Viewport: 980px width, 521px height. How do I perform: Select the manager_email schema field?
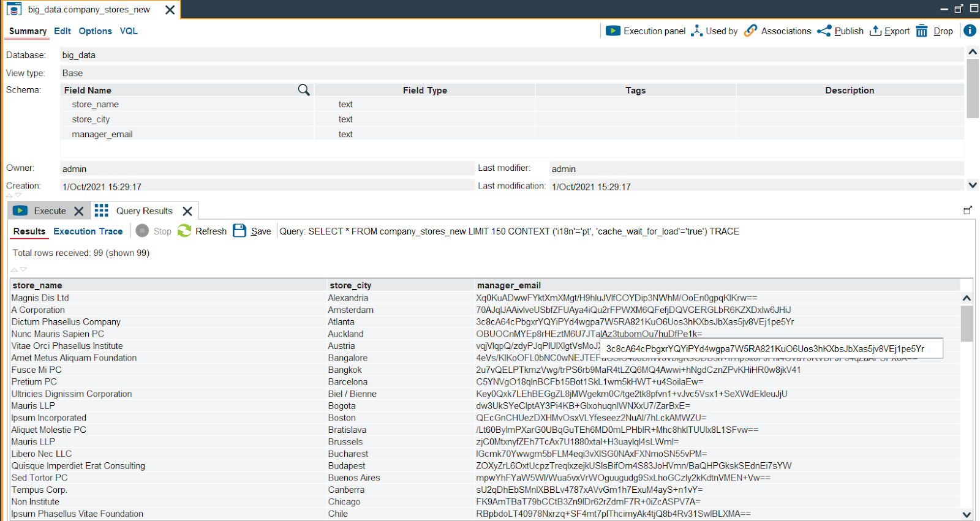(102, 134)
